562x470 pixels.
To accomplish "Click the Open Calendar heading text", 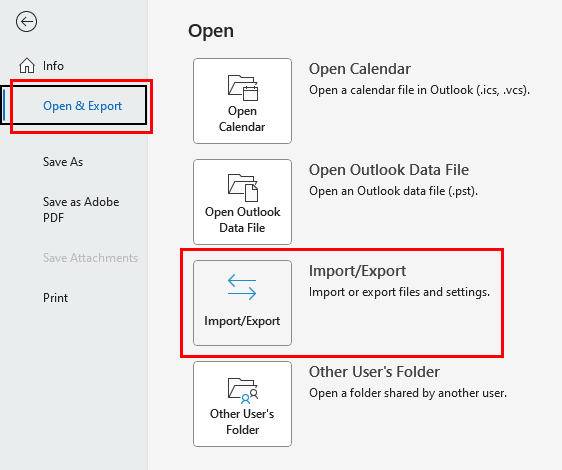I will [x=360, y=69].
